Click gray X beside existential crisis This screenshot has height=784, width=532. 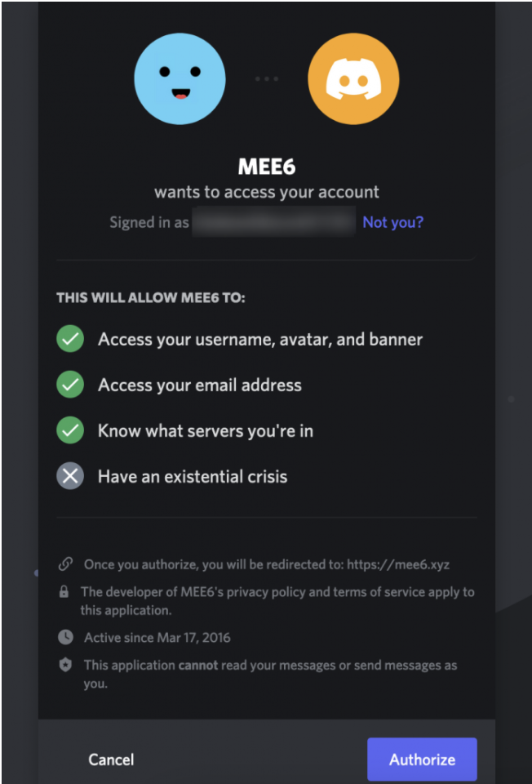70,476
